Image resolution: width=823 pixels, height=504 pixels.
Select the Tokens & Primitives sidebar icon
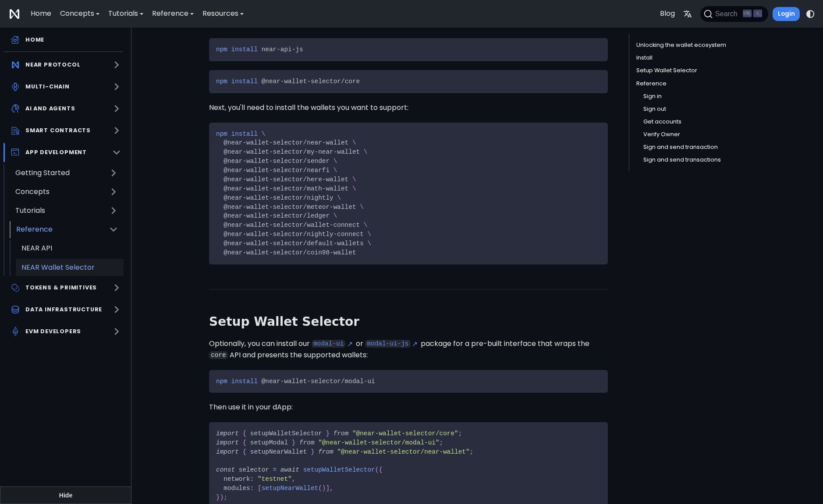click(15, 288)
